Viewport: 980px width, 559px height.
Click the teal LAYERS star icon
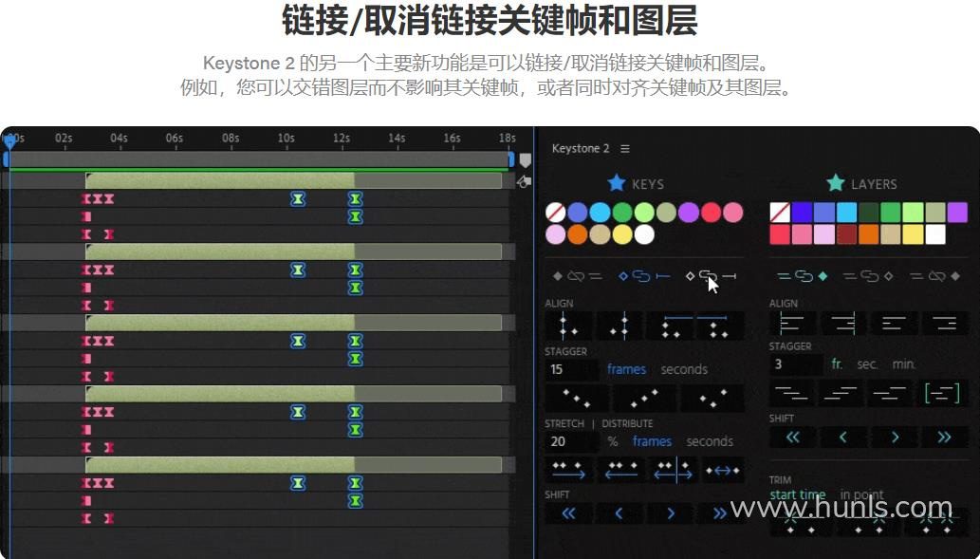pos(836,182)
